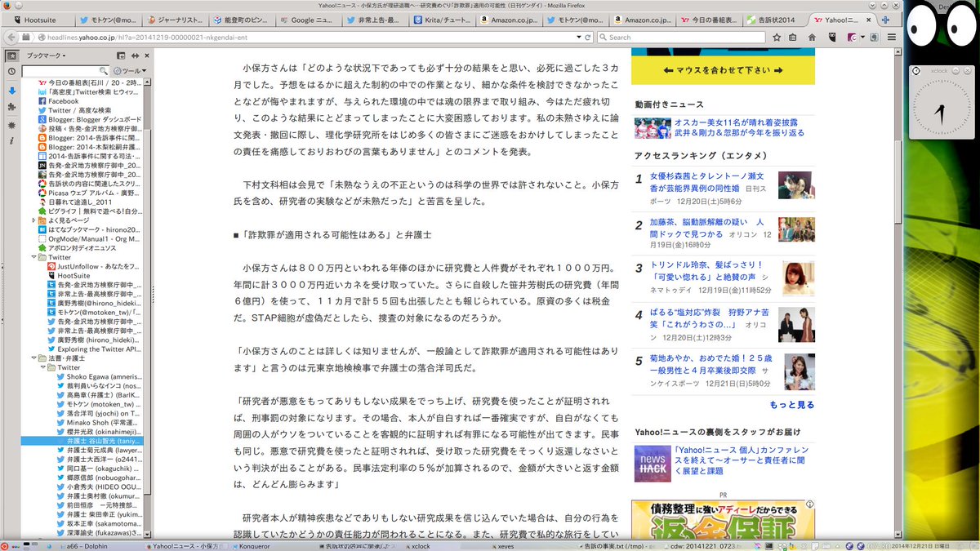Open Exploring the Twitter API bookmark
This screenshot has width=980, height=551.
pos(95,349)
